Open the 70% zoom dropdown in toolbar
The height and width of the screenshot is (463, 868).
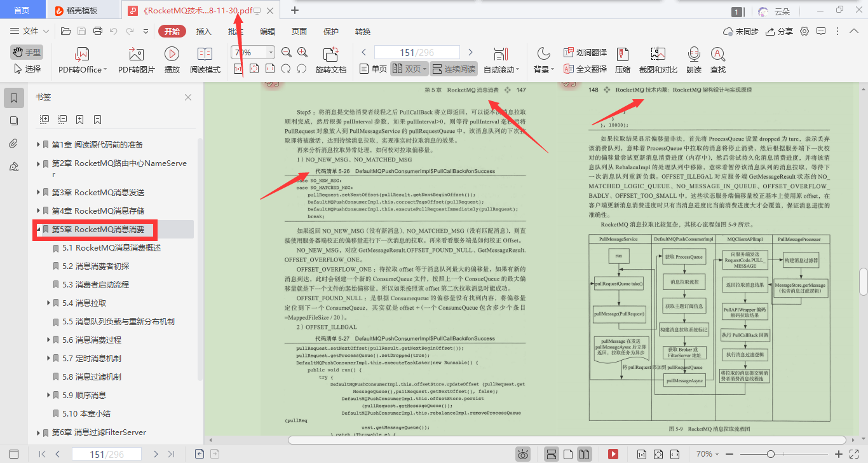[x=271, y=52]
